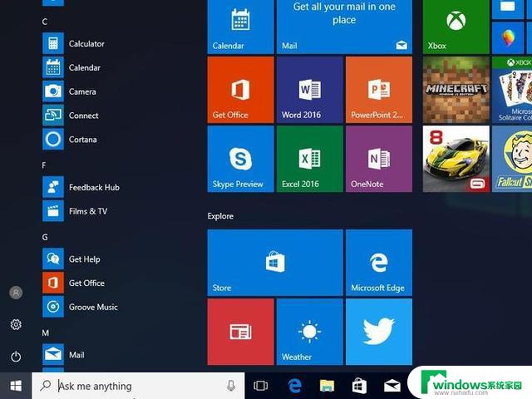
Task: Open Task View on the taskbar
Action: point(260,386)
